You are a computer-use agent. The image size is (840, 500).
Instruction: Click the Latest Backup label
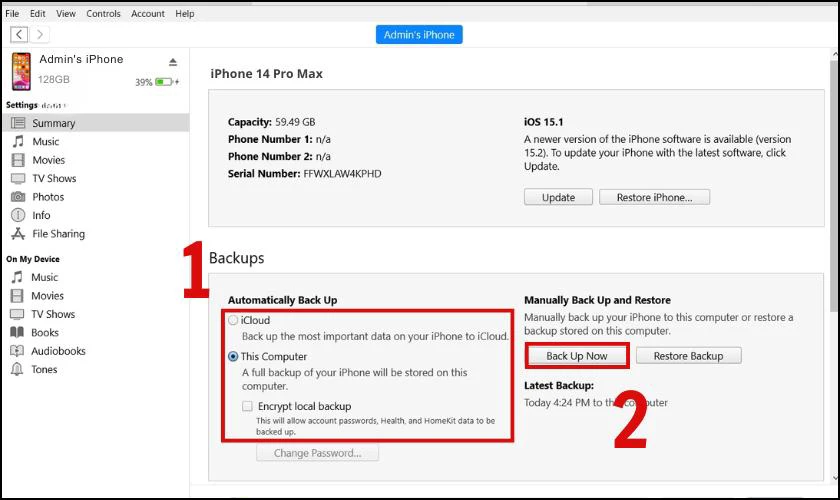click(x=559, y=386)
